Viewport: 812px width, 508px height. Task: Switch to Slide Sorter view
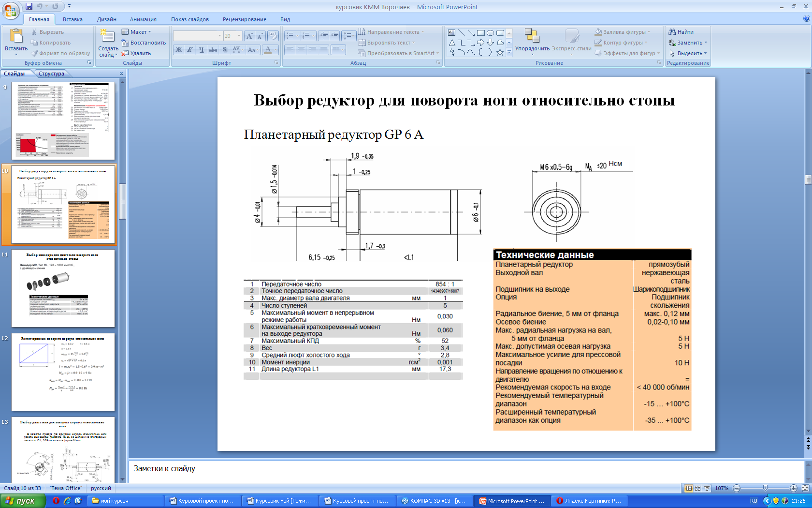697,488
